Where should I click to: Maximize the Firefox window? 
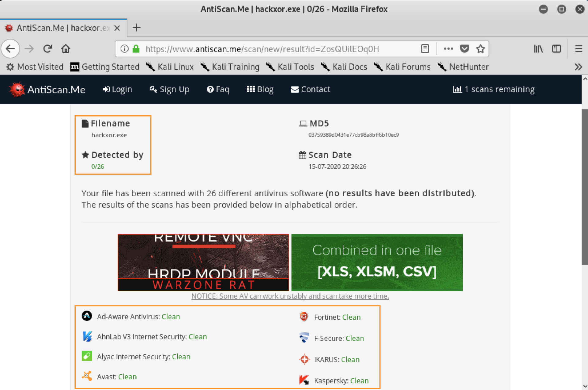click(561, 9)
